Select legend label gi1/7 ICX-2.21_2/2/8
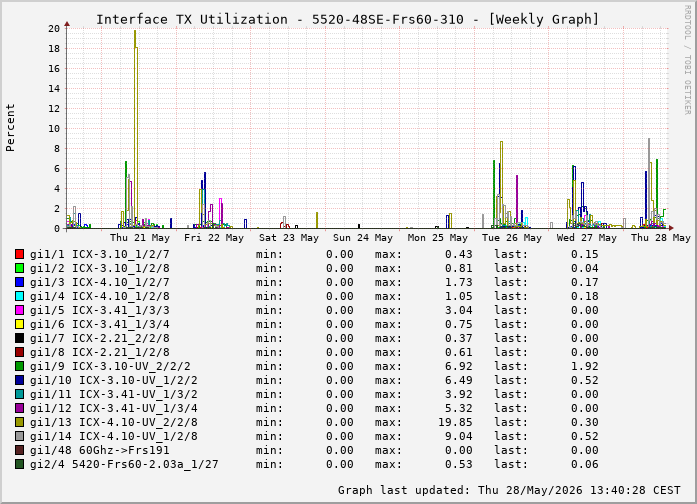 click(100, 338)
